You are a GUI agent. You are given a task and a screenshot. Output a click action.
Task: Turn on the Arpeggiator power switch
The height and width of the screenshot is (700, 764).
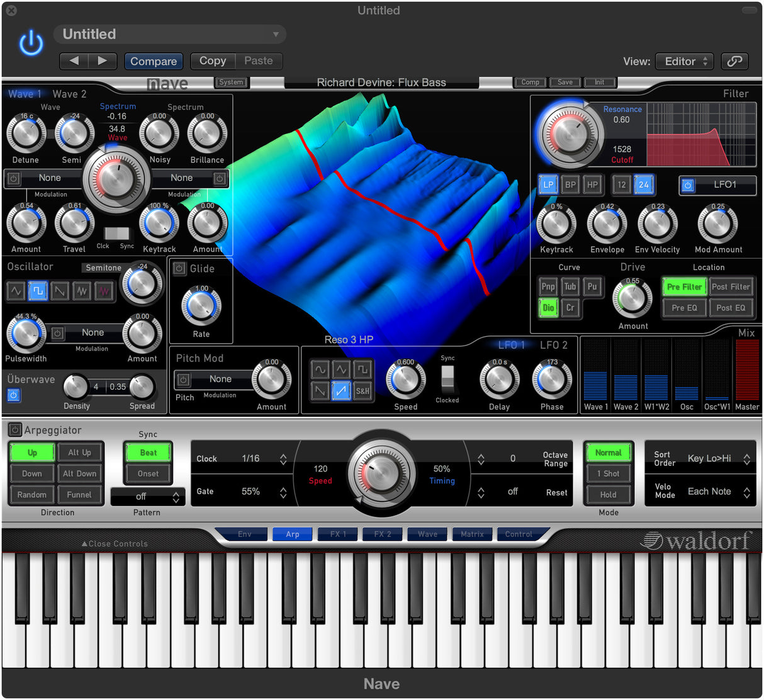[x=14, y=430]
